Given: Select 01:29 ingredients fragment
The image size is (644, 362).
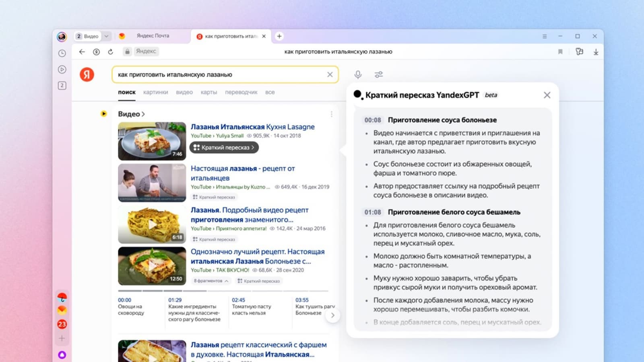Looking at the screenshot, I should coord(194,310).
